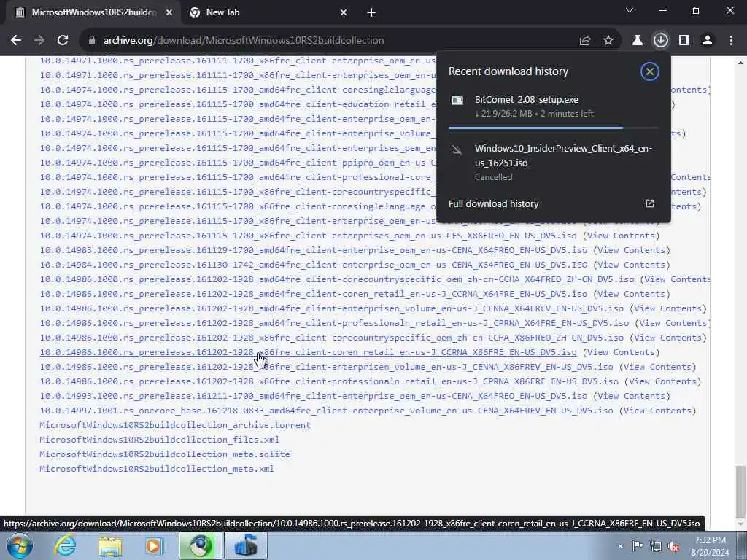The height and width of the screenshot is (560, 747).
Task: Open the network tray icon
Action: 656,546
